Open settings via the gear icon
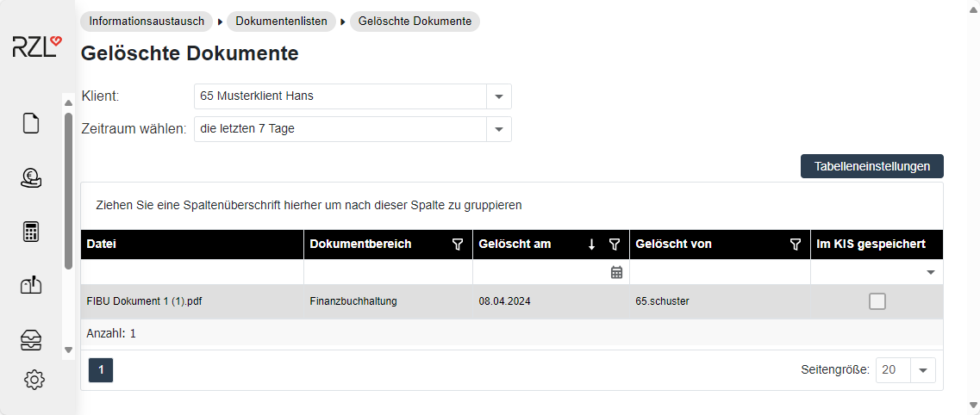This screenshot has width=980, height=415. [x=34, y=380]
